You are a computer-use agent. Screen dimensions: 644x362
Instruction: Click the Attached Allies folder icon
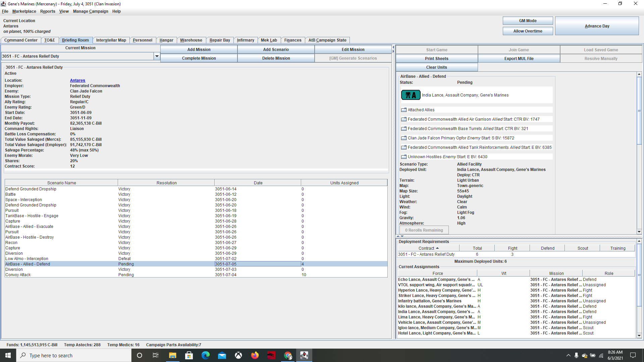404,110
